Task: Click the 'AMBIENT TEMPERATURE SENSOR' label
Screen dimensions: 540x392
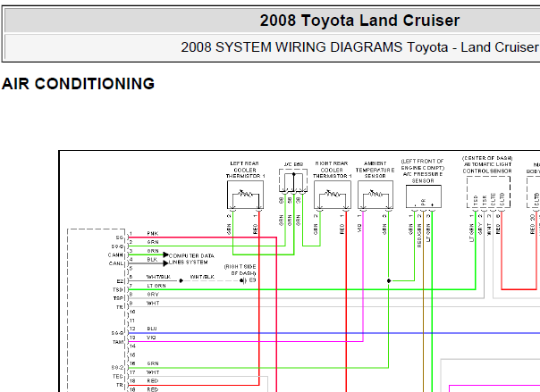Action: 375,170
